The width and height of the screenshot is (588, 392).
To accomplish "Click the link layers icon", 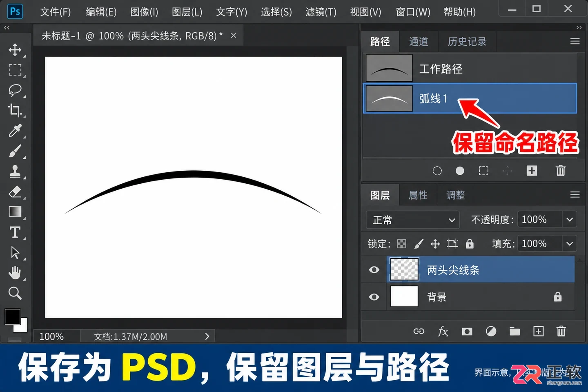I will pyautogui.click(x=419, y=331).
